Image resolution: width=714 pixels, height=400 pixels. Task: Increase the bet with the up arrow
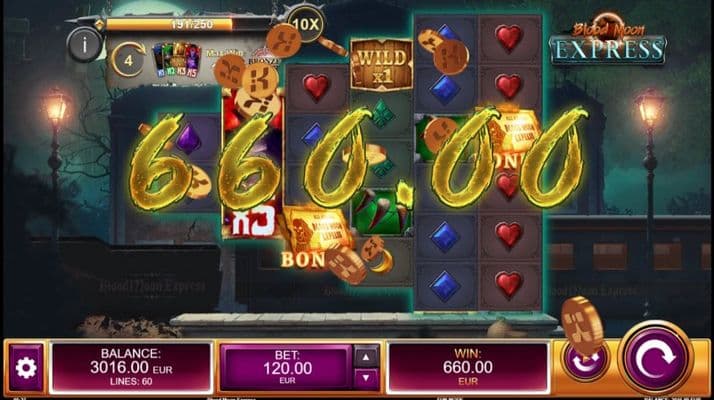366,357
